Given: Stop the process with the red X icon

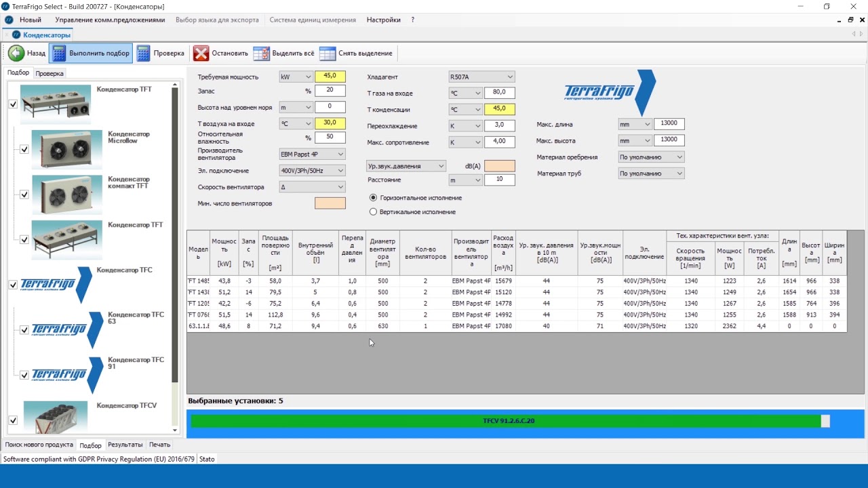Looking at the screenshot, I should pyautogui.click(x=201, y=54).
